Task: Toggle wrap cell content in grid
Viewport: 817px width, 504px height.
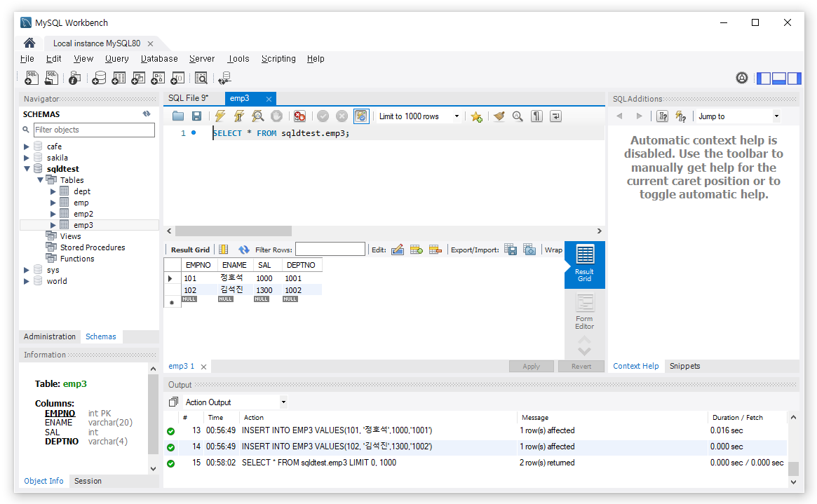Action: pyautogui.click(x=553, y=250)
